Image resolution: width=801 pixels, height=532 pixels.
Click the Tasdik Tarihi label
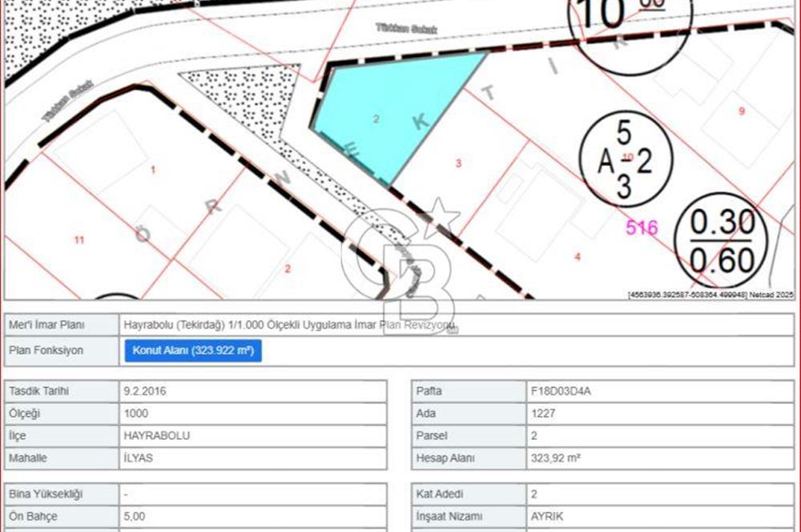(x=38, y=392)
